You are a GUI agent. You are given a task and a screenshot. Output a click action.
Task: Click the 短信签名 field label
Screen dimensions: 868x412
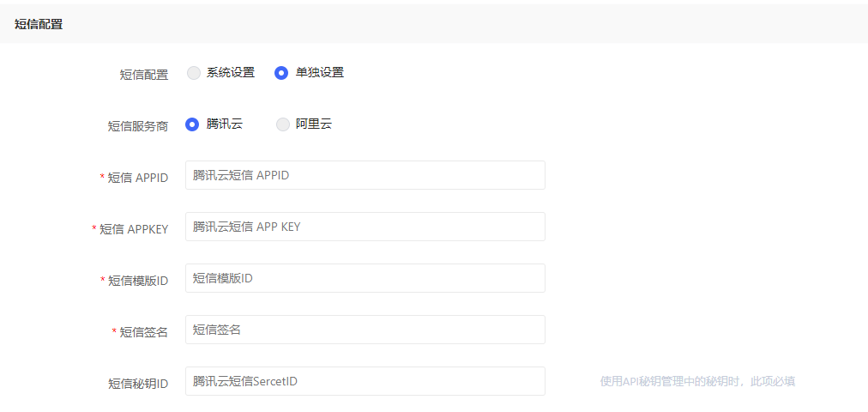(143, 332)
